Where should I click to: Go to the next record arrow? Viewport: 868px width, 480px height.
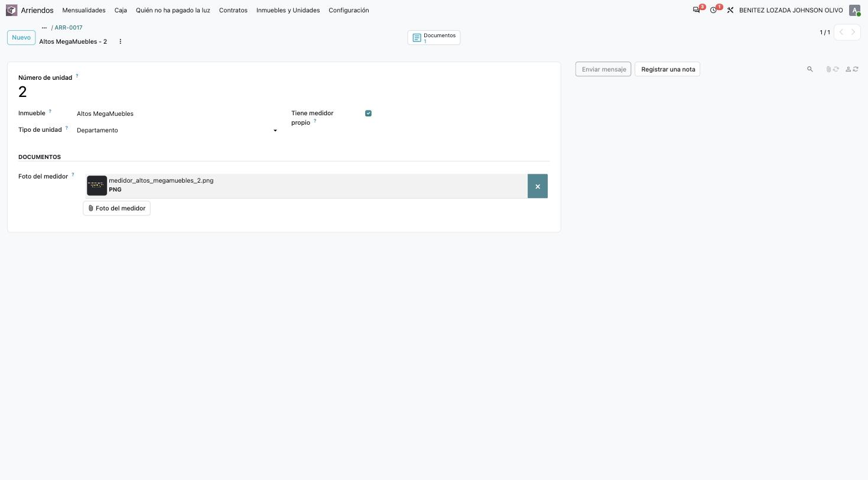click(853, 32)
